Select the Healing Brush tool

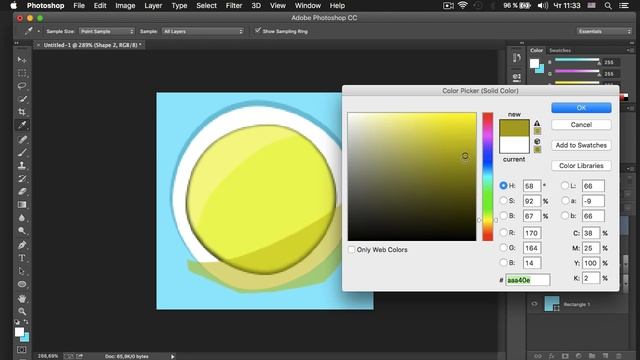tap(22, 139)
